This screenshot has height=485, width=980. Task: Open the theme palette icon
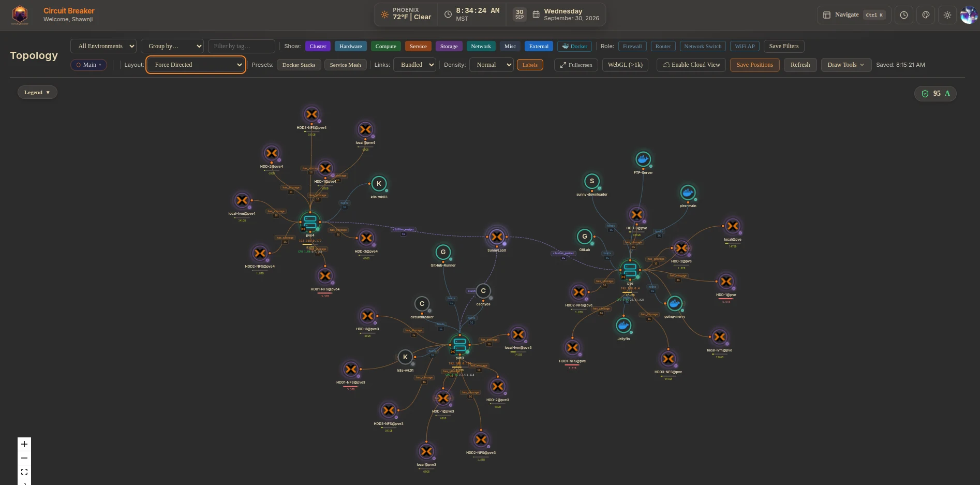click(x=926, y=15)
